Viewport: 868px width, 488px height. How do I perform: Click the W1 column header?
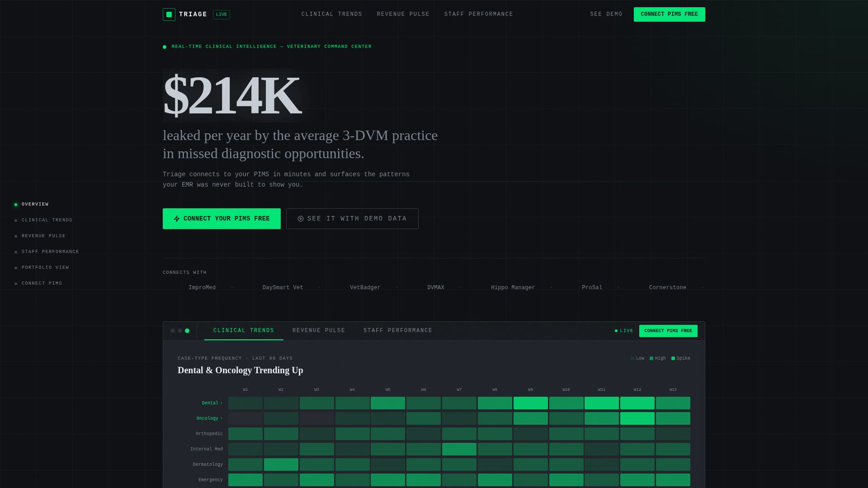point(245,389)
